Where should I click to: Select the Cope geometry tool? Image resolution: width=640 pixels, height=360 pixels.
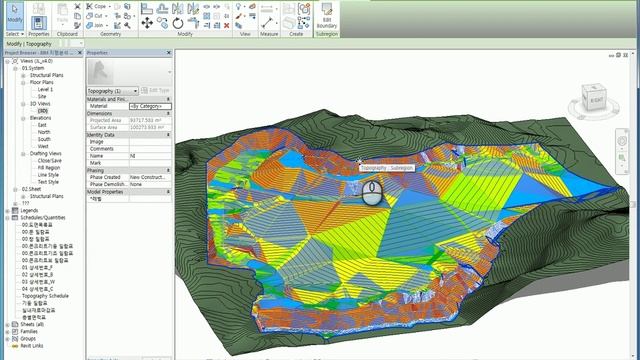coord(96,7)
